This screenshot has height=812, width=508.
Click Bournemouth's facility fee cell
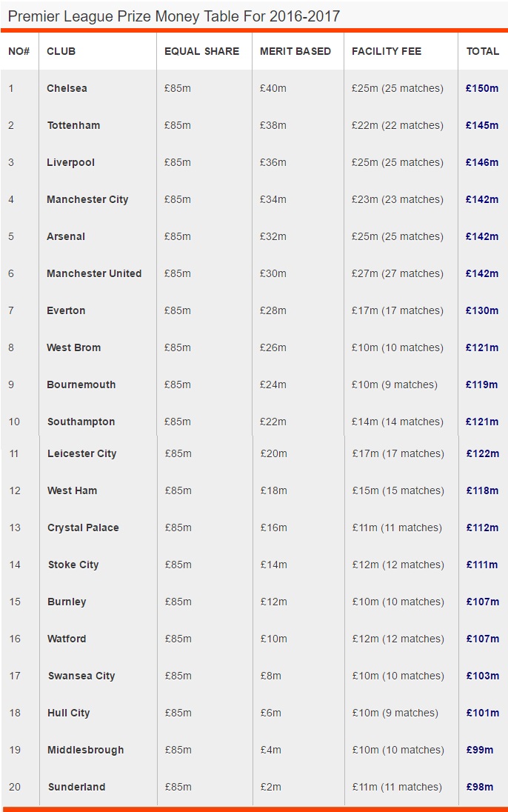(395, 385)
